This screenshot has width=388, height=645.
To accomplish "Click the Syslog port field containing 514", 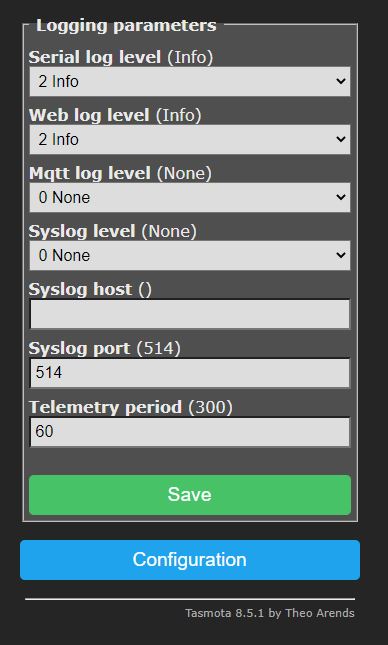I will tap(190, 373).
